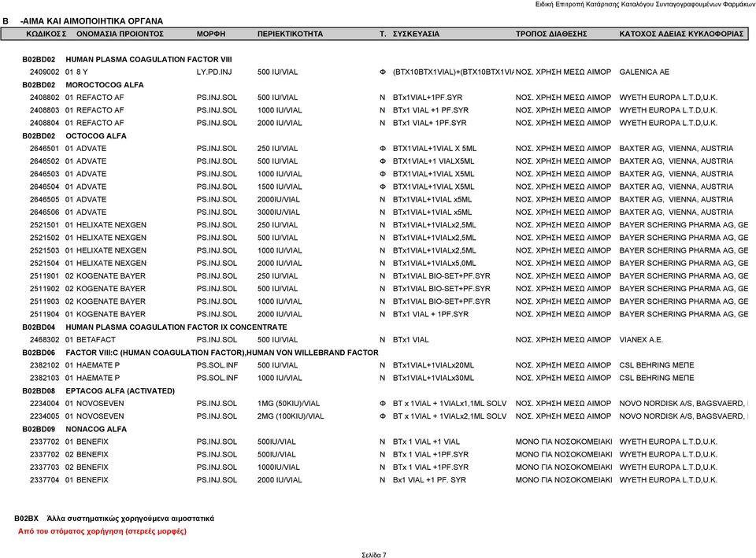This screenshot has height=558, width=756.
Task: Click the 3000IU/VIAL ADVATE strength
Action: 278,212
